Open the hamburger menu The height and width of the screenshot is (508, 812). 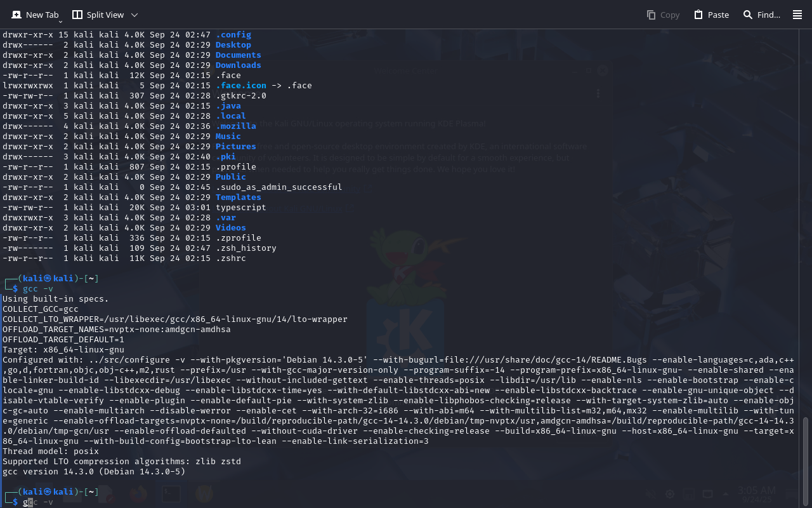pos(797,15)
